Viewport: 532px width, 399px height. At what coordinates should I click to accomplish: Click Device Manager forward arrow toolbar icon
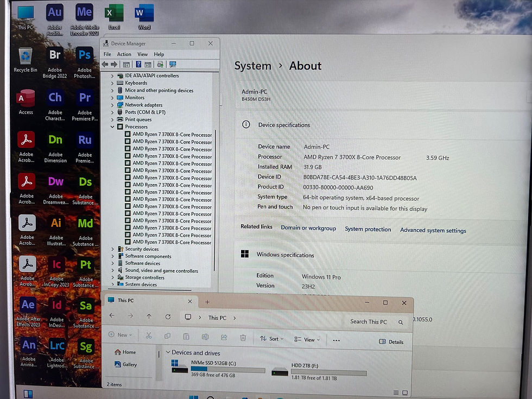click(x=114, y=64)
